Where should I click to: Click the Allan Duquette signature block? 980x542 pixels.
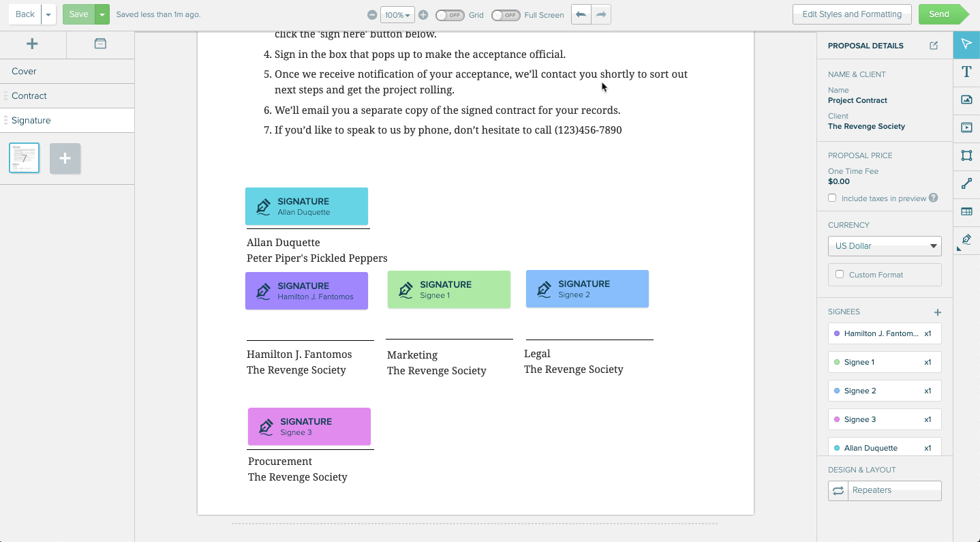[307, 207]
